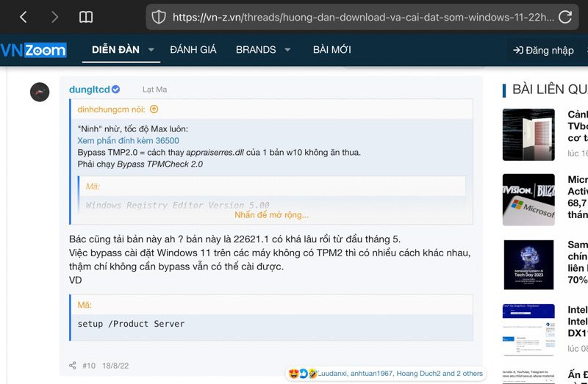Expand the DIỄN ĐÀN dropdown arrow
Image resolution: width=588 pixels, height=384 pixels.
click(x=151, y=49)
